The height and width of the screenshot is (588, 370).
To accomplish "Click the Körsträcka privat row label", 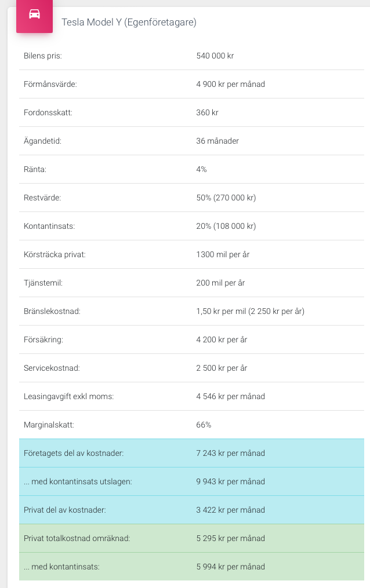I will pos(55,255).
